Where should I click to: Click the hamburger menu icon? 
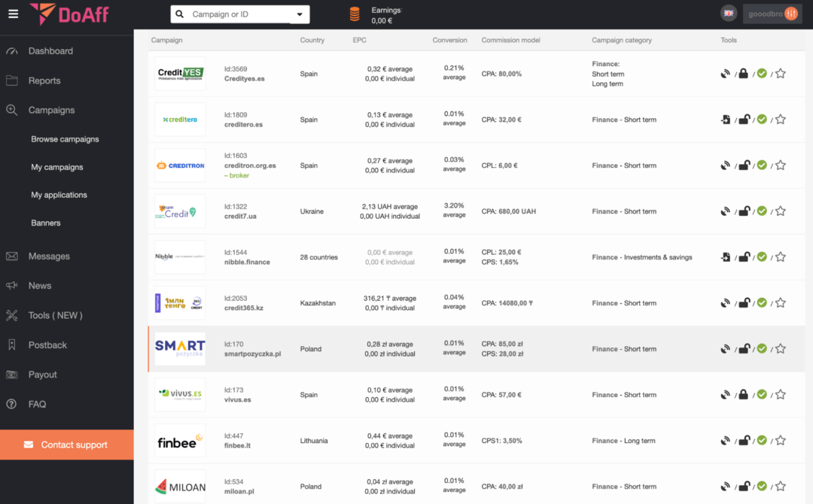tap(13, 14)
